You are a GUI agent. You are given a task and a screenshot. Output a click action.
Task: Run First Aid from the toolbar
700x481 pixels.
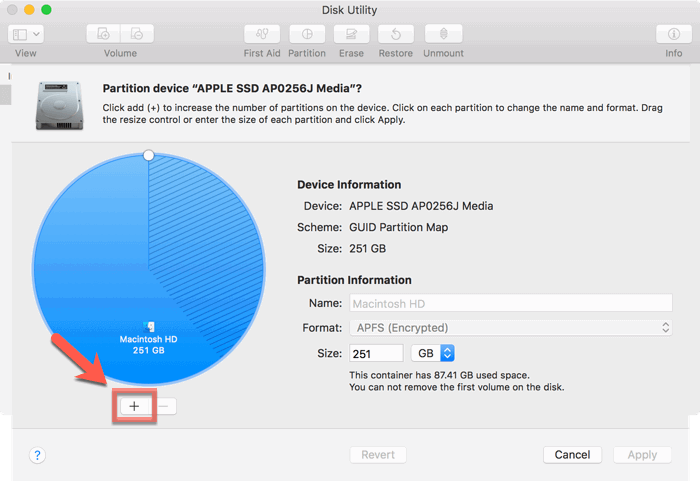pos(262,34)
